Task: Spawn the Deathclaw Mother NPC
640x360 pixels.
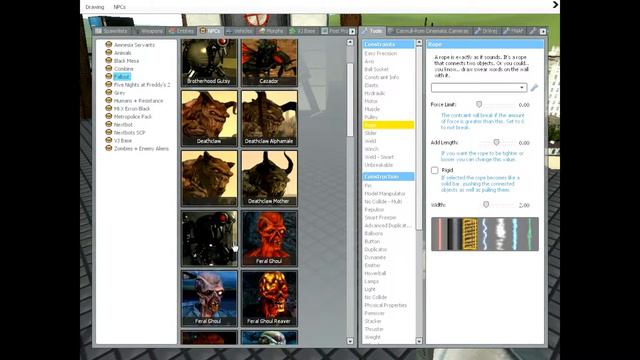Action: point(269,178)
